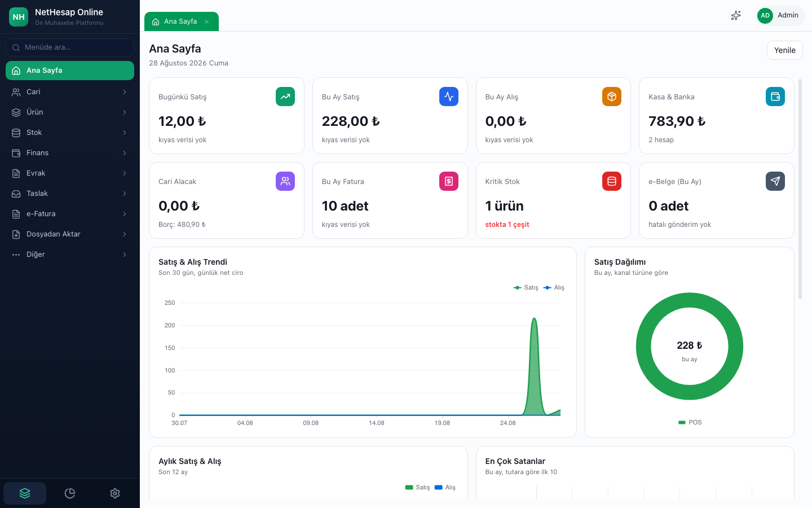Select the layers icon in sidebar footer

click(x=25, y=493)
